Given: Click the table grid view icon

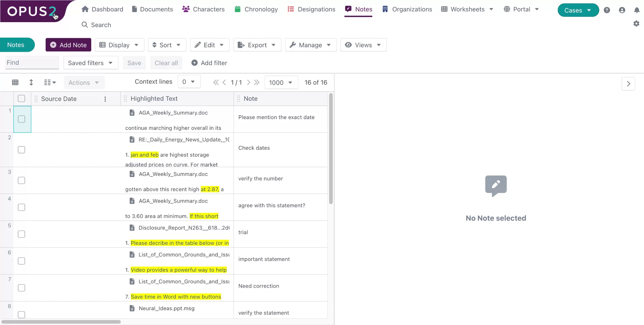Looking at the screenshot, I should click(x=15, y=82).
